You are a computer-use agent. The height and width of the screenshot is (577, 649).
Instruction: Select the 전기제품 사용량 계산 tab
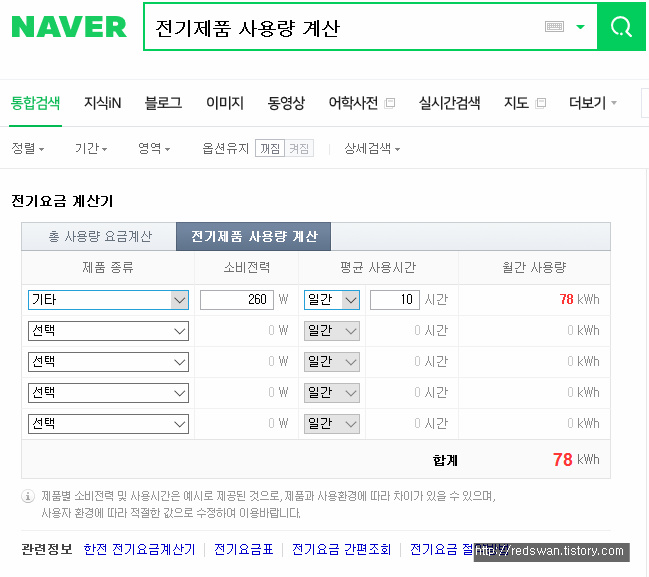click(254, 236)
